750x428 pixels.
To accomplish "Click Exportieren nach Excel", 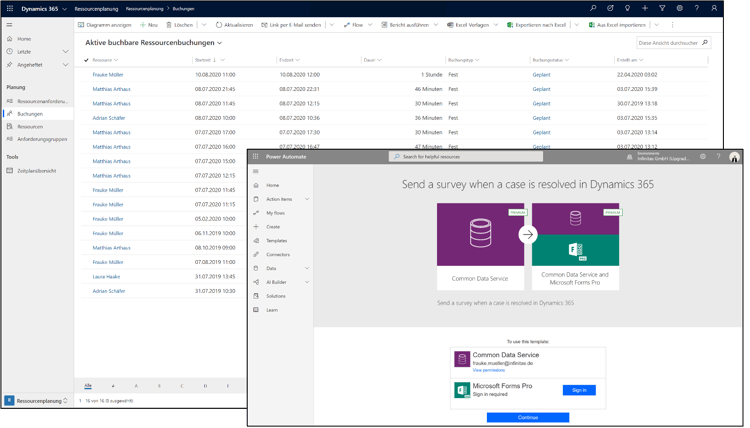I will click(536, 25).
